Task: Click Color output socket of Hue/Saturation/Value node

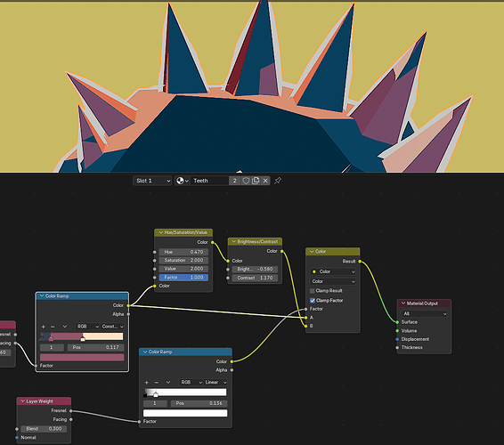Action: (x=213, y=242)
